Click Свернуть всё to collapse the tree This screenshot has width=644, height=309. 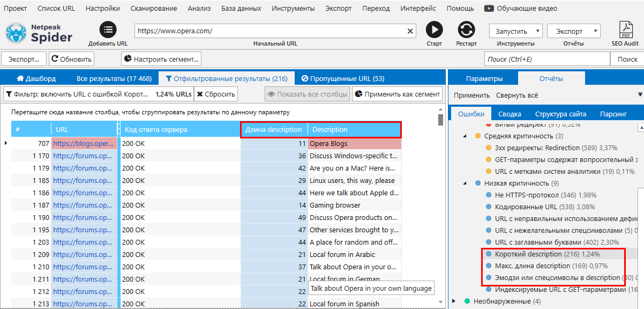(x=517, y=95)
